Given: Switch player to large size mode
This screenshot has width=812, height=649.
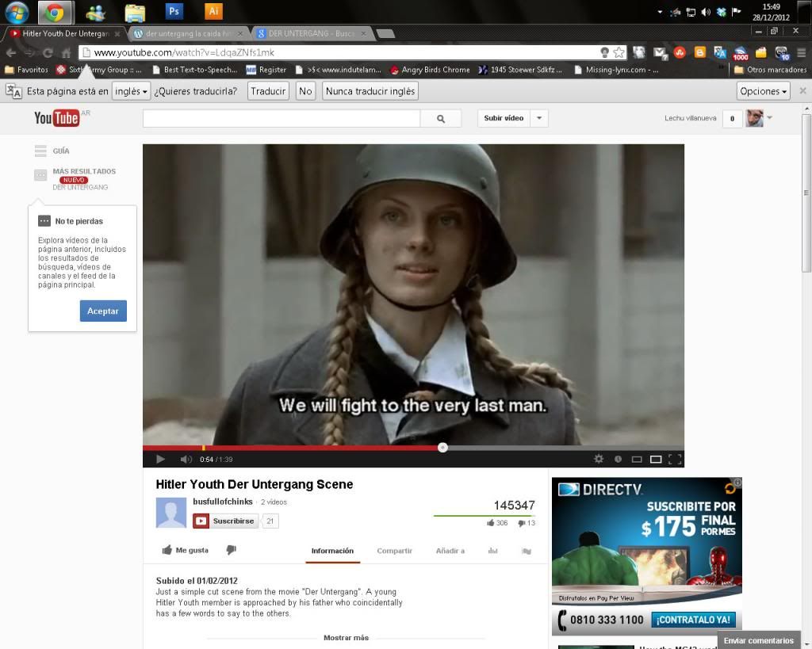Looking at the screenshot, I should [x=656, y=459].
